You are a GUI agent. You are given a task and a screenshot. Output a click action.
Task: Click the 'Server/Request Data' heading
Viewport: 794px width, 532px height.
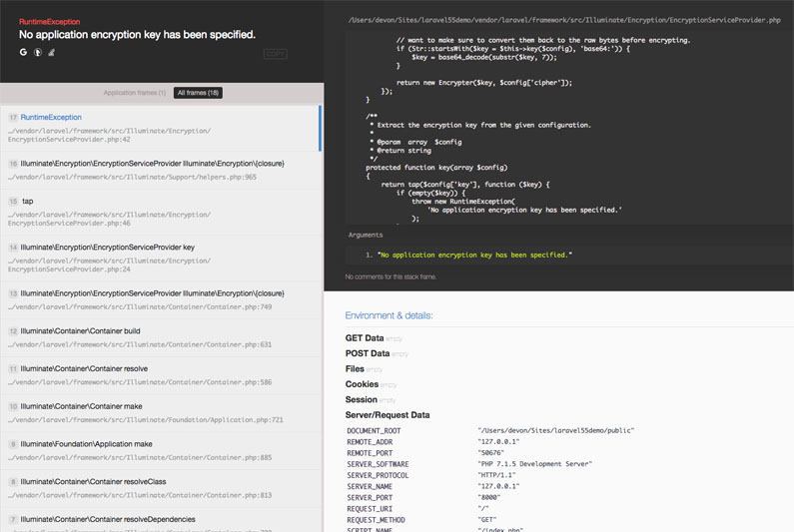[388, 415]
